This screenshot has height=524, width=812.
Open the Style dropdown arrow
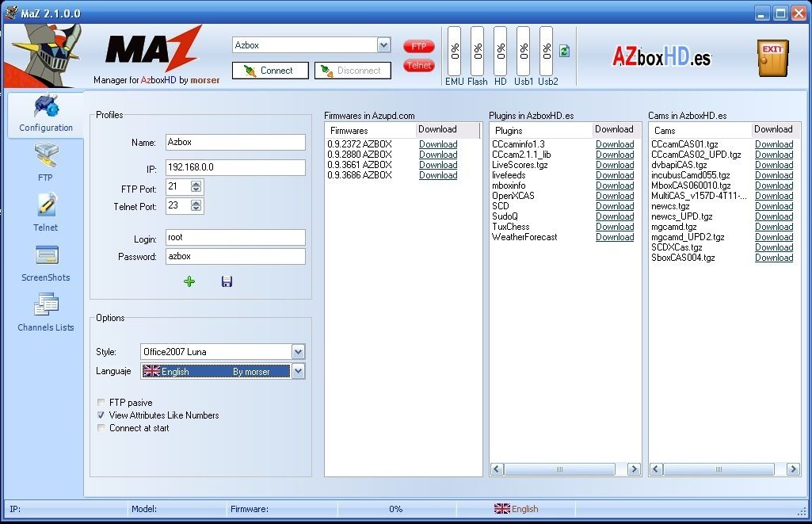click(299, 352)
